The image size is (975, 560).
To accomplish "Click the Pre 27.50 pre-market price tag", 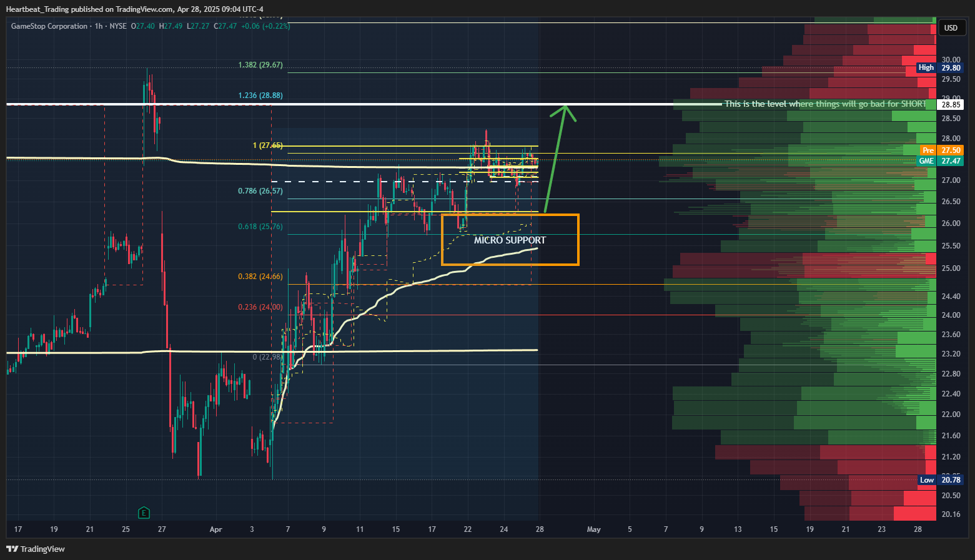I will [x=942, y=150].
